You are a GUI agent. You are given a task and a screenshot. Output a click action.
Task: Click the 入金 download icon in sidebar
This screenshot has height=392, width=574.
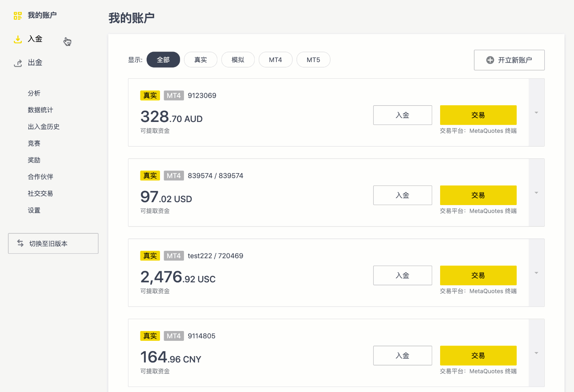coord(18,39)
